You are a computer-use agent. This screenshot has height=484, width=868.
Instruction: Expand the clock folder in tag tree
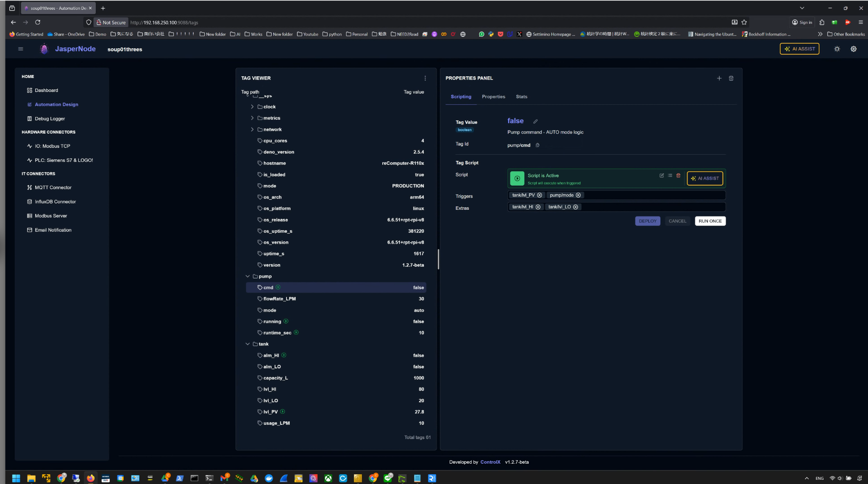[x=252, y=107]
